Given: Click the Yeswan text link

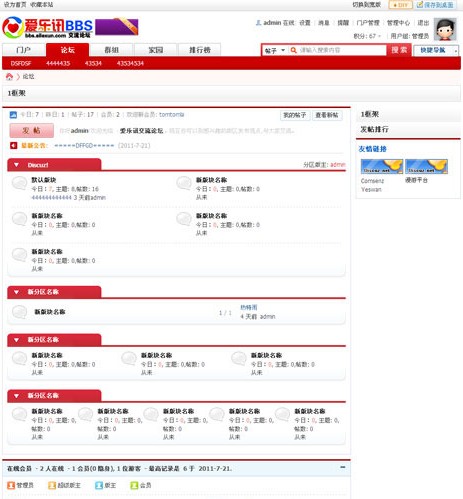Looking at the screenshot, I should [x=371, y=189].
